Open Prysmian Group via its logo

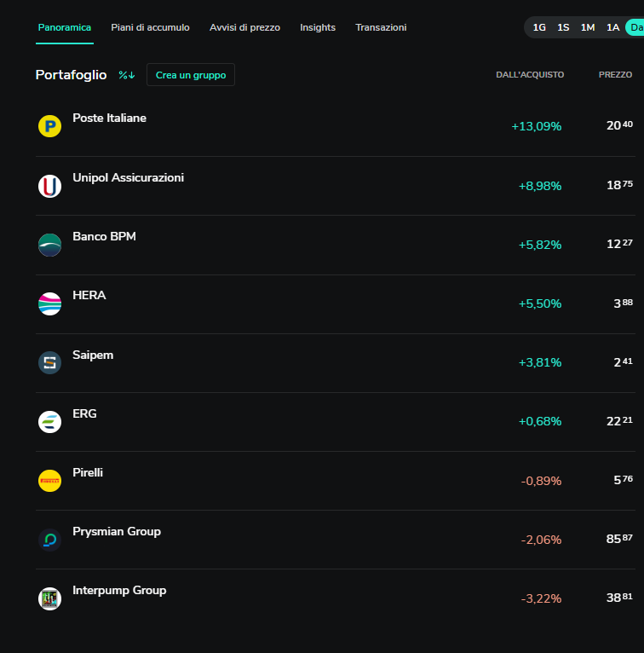tap(49, 540)
